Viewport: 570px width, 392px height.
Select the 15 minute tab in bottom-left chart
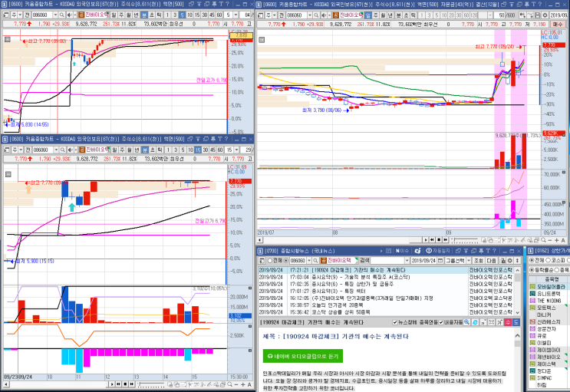click(198, 150)
